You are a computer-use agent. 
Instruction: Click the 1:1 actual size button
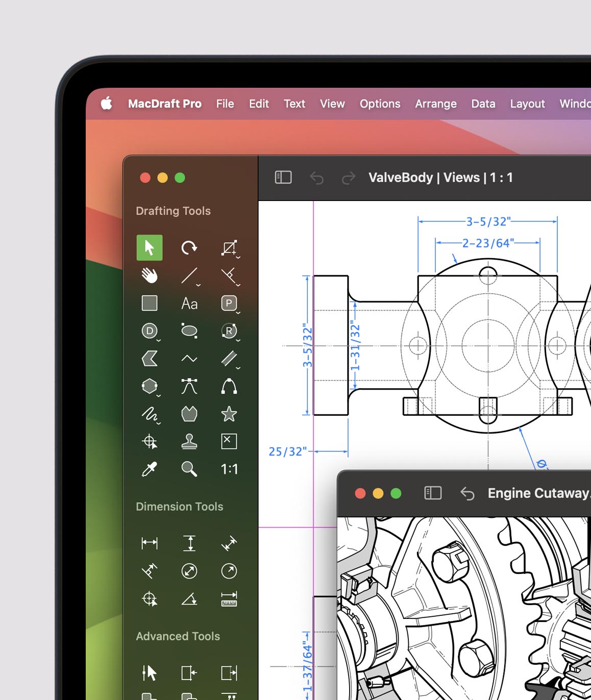(229, 469)
